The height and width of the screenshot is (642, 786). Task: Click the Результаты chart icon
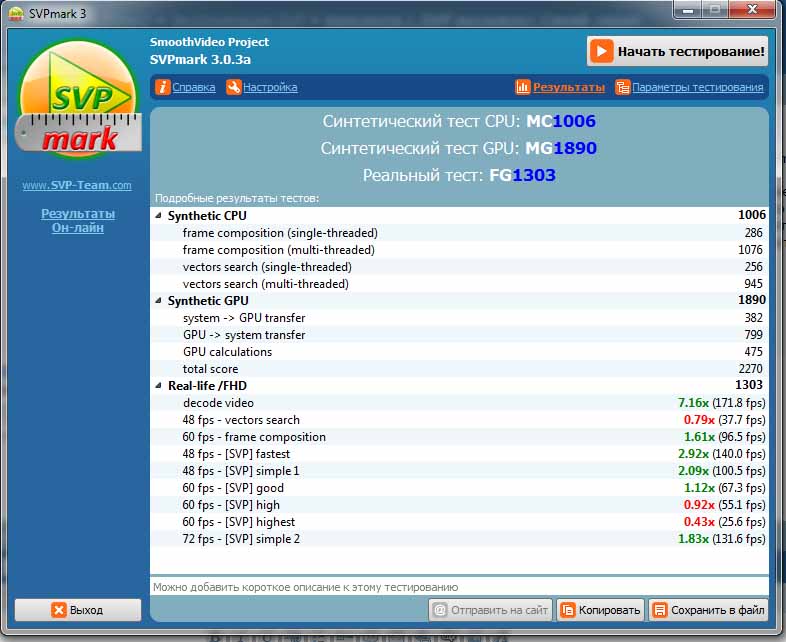(x=522, y=87)
